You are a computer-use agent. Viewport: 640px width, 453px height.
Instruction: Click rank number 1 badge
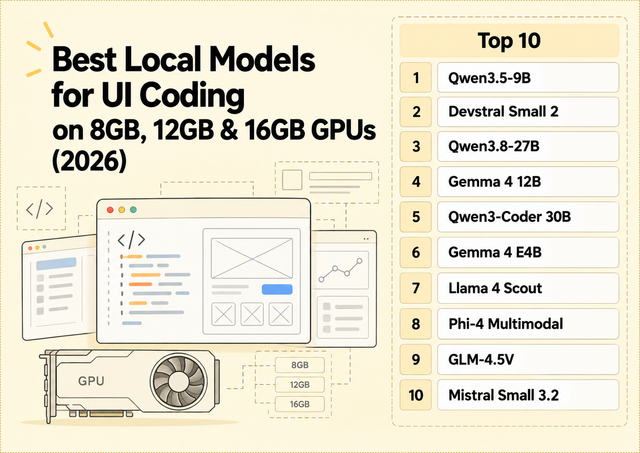click(x=416, y=78)
